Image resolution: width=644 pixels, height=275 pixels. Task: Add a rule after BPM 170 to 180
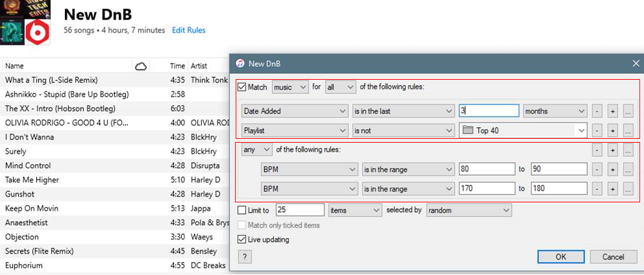[612, 189]
